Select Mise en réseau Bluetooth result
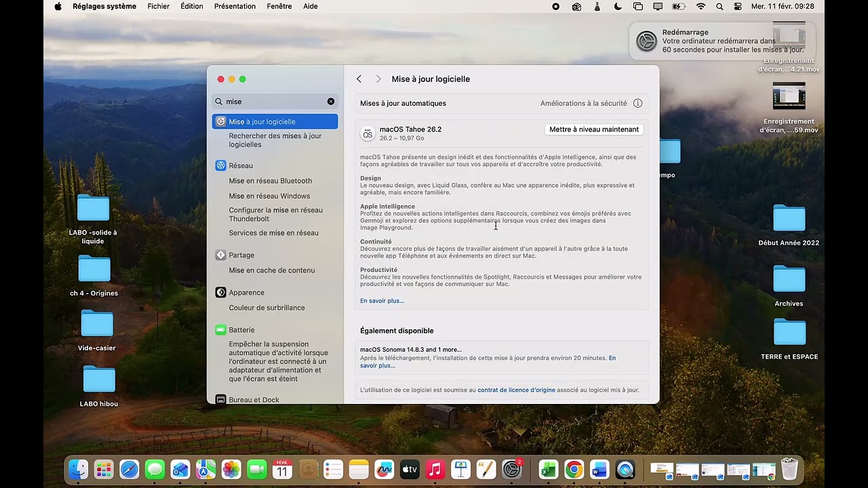This screenshot has height=488, width=868. [x=271, y=181]
